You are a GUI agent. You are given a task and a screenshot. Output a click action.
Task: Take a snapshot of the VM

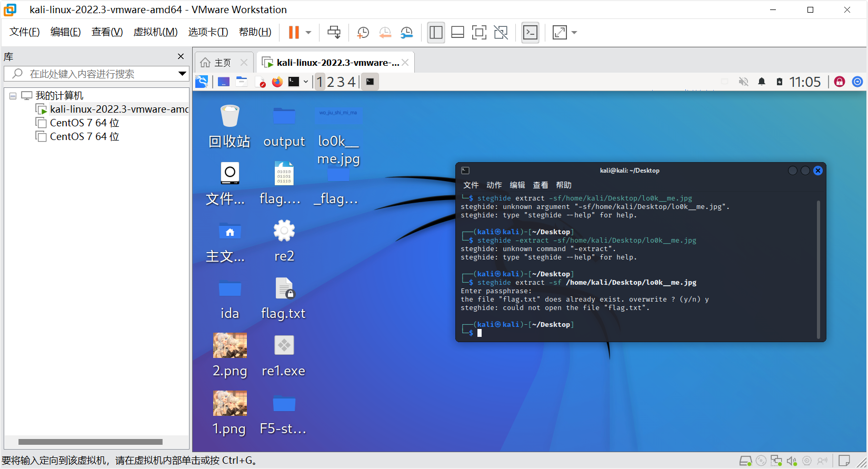tap(363, 32)
